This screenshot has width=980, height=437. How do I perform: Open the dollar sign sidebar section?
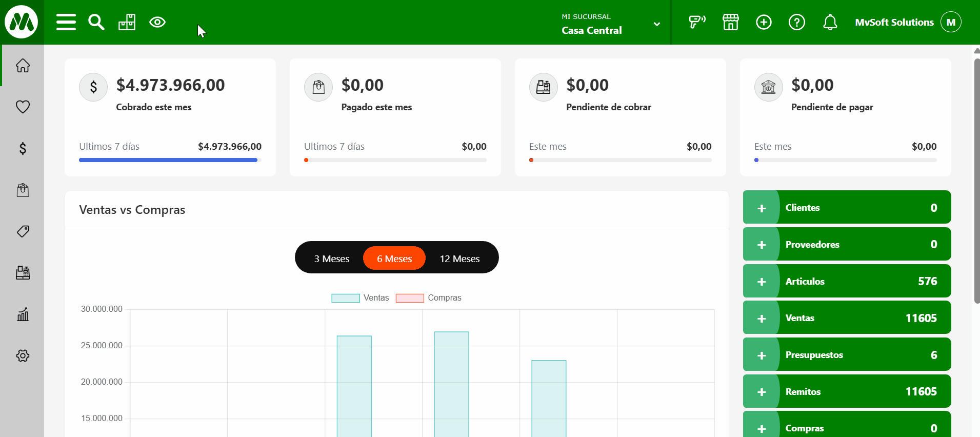click(23, 149)
